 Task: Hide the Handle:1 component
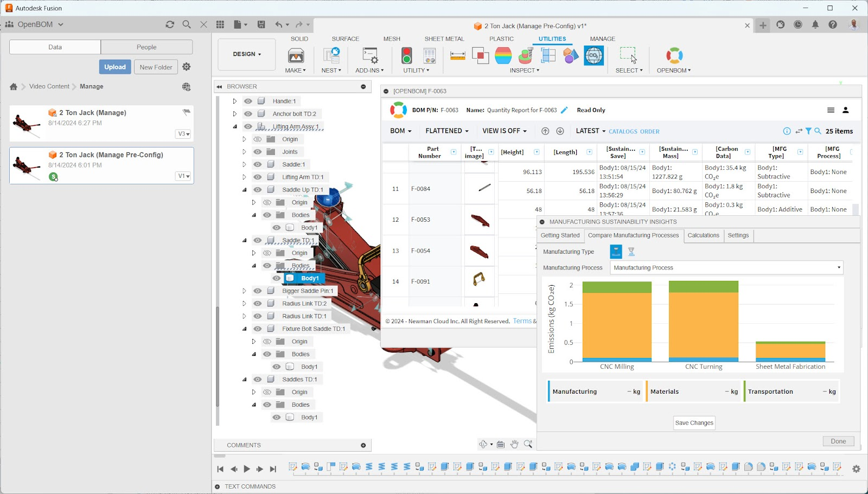tap(248, 101)
